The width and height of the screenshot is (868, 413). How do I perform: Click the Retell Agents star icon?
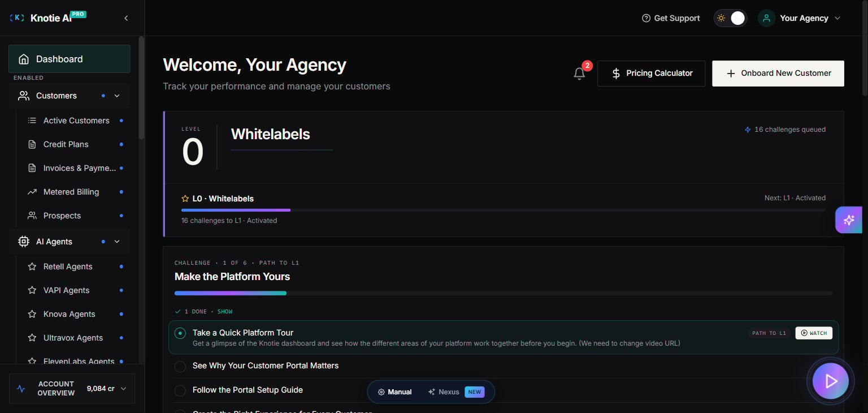[32, 266]
